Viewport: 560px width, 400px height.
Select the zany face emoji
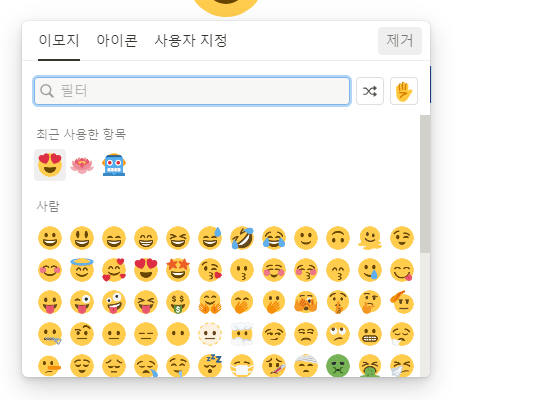coord(114,302)
